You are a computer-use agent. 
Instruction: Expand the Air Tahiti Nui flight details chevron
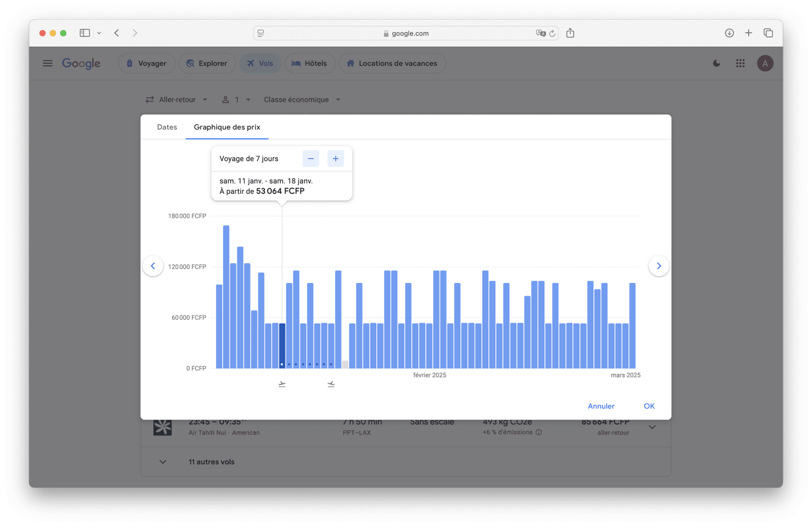[652, 427]
